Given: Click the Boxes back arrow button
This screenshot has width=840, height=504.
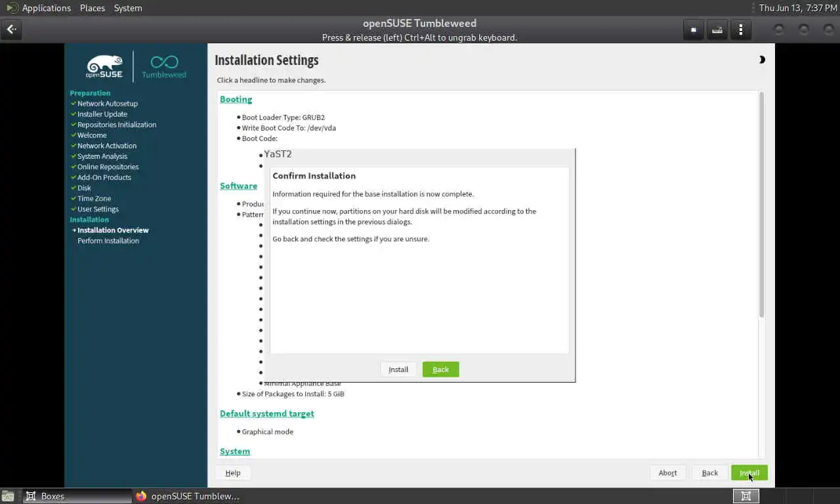Looking at the screenshot, I should coord(11,29).
